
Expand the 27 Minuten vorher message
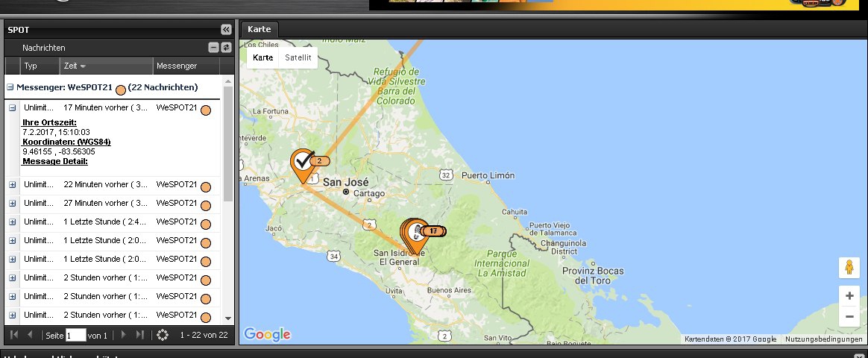coord(13,203)
